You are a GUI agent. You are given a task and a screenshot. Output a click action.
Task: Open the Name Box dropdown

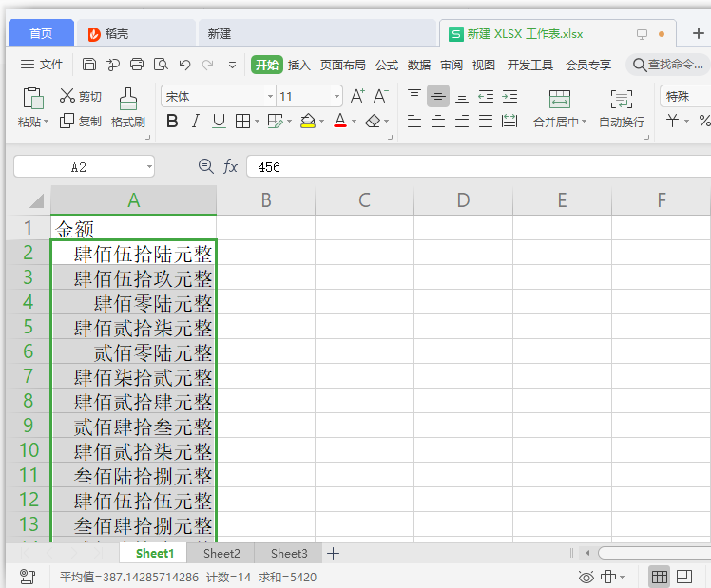point(149,166)
